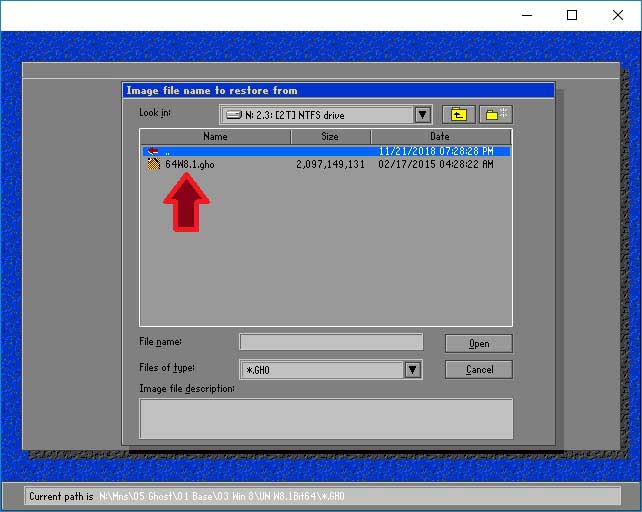Image resolution: width=642 pixels, height=512 pixels.
Task: Click the Image file description box
Action: [326, 418]
